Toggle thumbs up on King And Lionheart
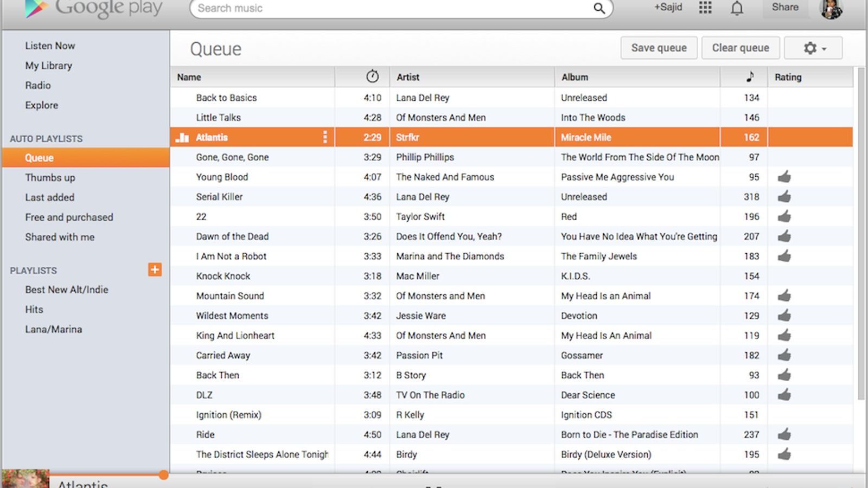 [x=784, y=336]
